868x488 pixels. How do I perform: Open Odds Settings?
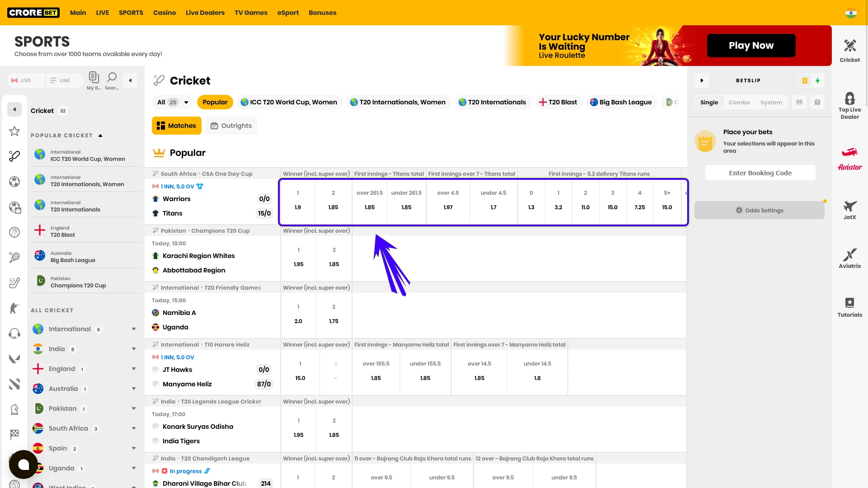(x=759, y=210)
